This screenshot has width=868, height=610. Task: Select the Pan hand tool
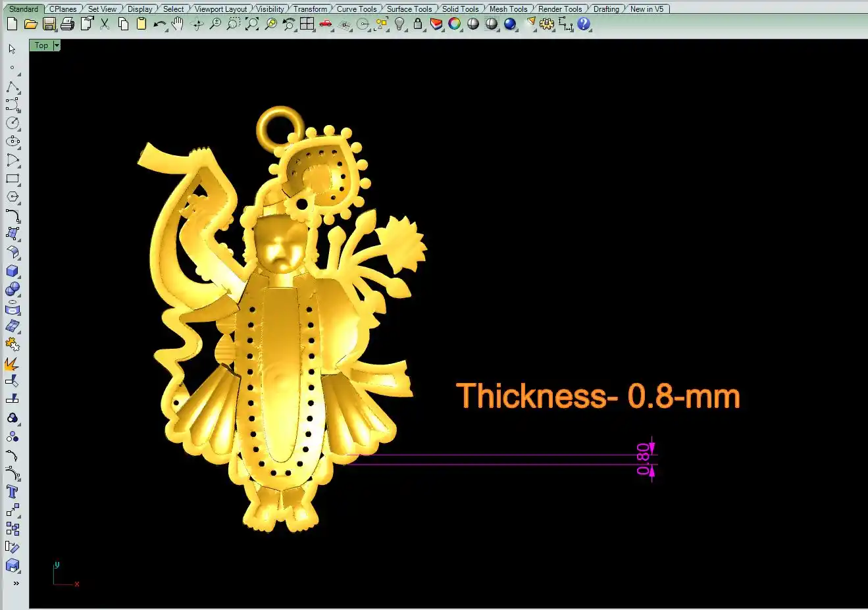(x=178, y=24)
